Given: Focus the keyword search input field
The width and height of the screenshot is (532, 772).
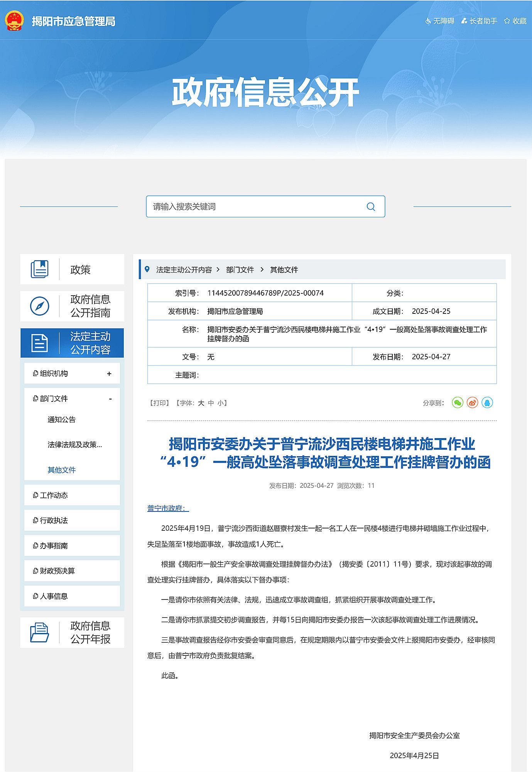Looking at the screenshot, I should tap(265, 207).
